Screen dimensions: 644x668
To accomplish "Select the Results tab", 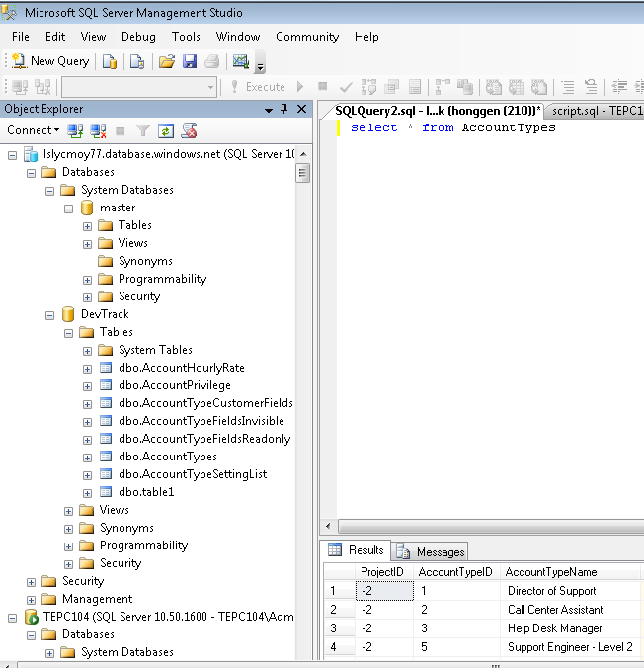I will pyautogui.click(x=356, y=550).
